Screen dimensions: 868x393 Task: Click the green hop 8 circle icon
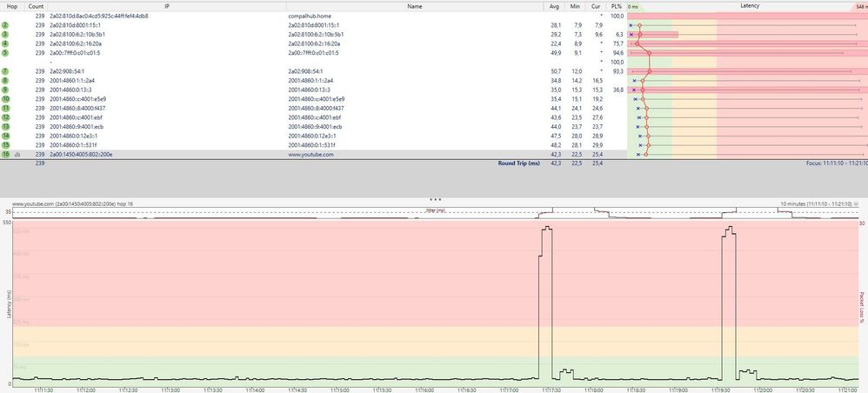coord(5,81)
